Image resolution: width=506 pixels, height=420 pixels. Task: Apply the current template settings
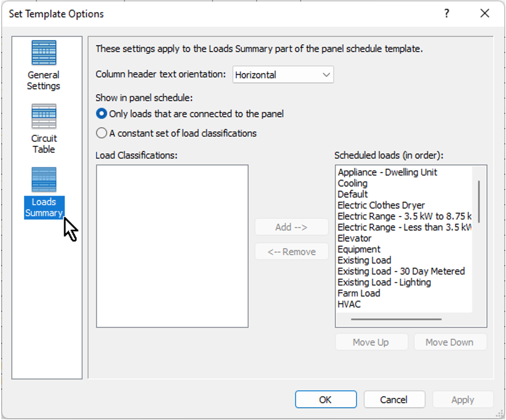pyautogui.click(x=463, y=399)
